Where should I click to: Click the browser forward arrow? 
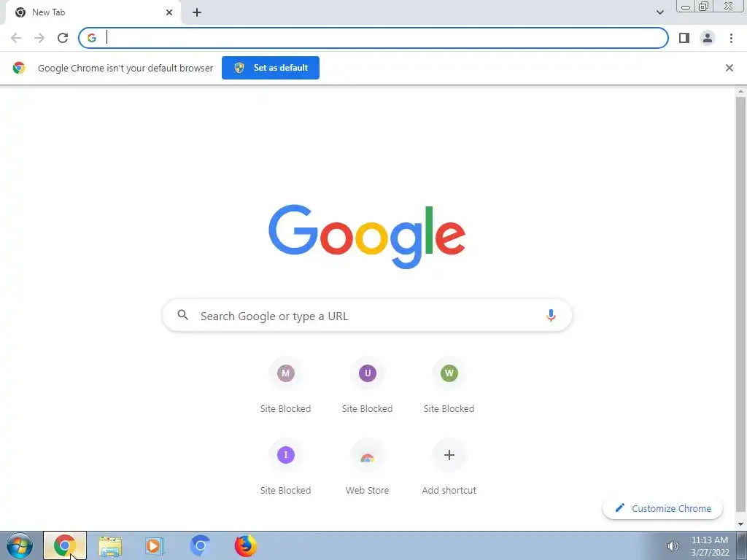39,38
